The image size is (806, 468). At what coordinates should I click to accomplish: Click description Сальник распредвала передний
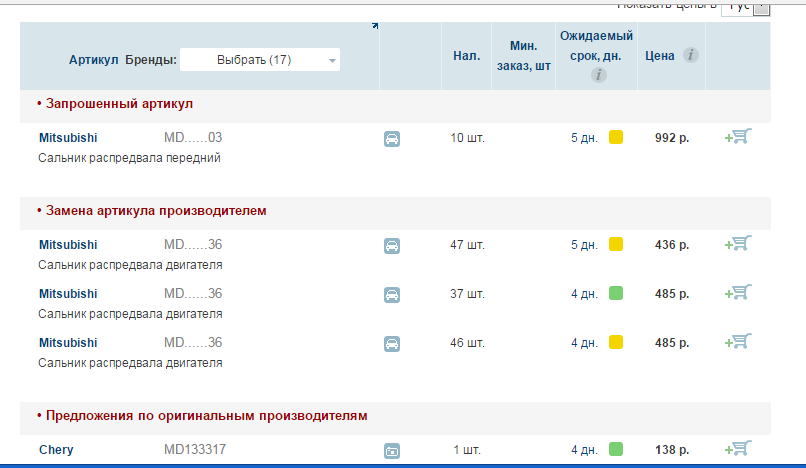[x=130, y=158]
